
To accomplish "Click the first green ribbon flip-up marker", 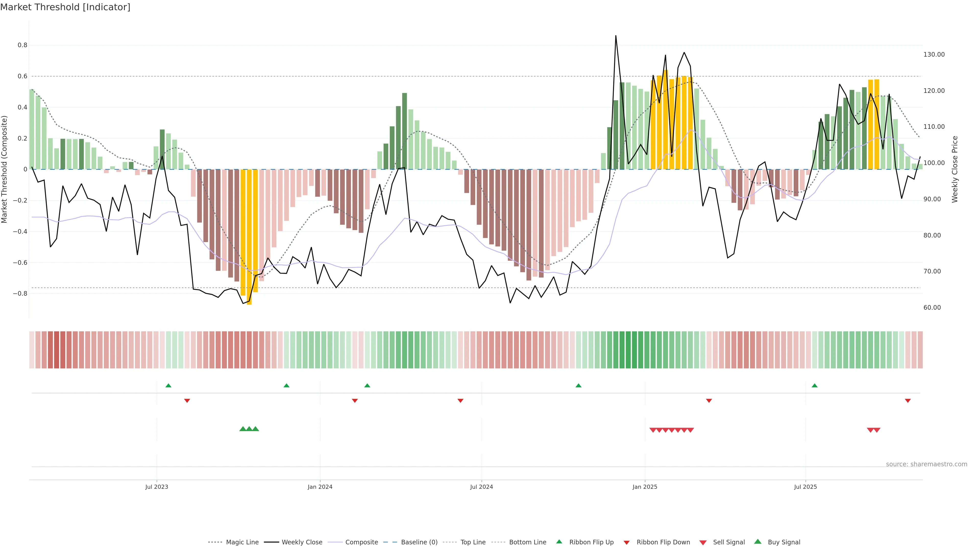I will (x=168, y=386).
